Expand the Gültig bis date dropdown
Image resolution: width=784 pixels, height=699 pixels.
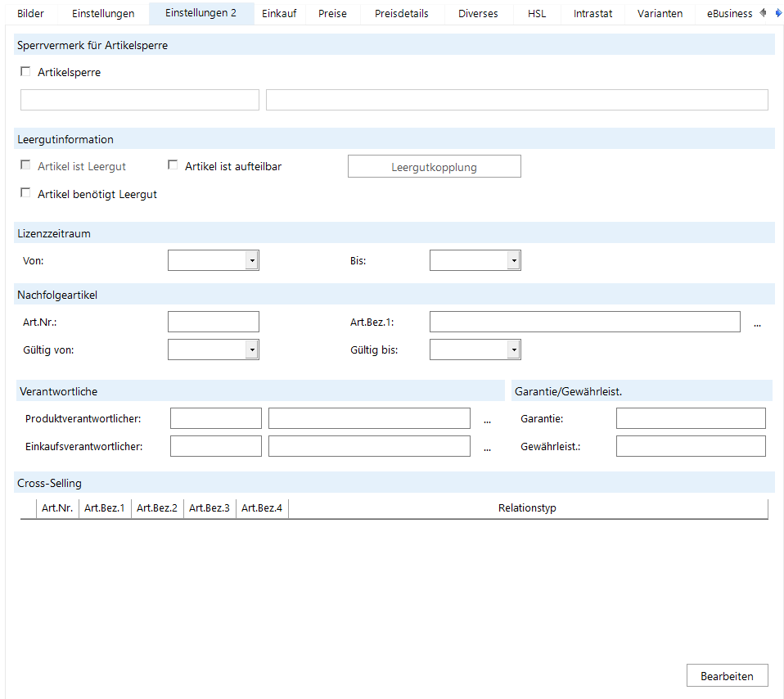(513, 349)
